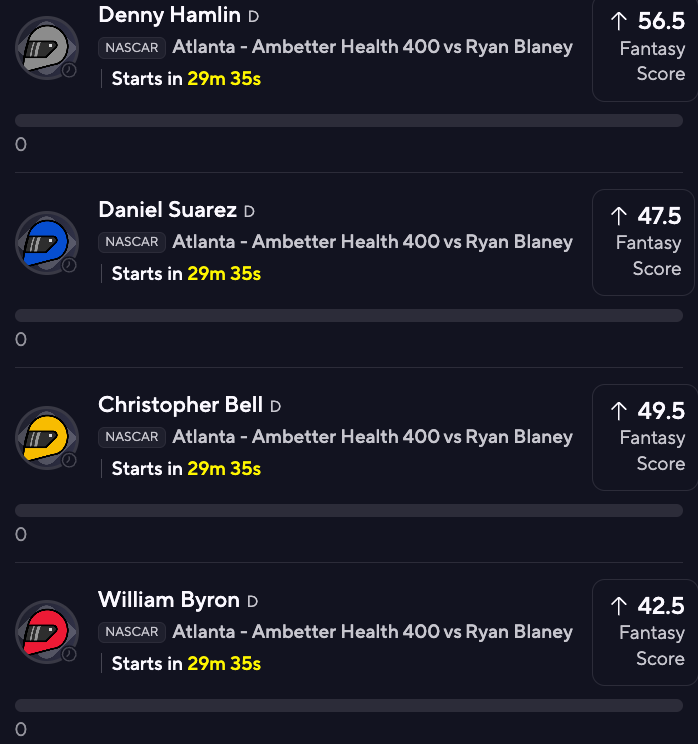Click the up arrow beside 56.5
Image resolution: width=698 pixels, height=744 pixels.
pyautogui.click(x=619, y=21)
